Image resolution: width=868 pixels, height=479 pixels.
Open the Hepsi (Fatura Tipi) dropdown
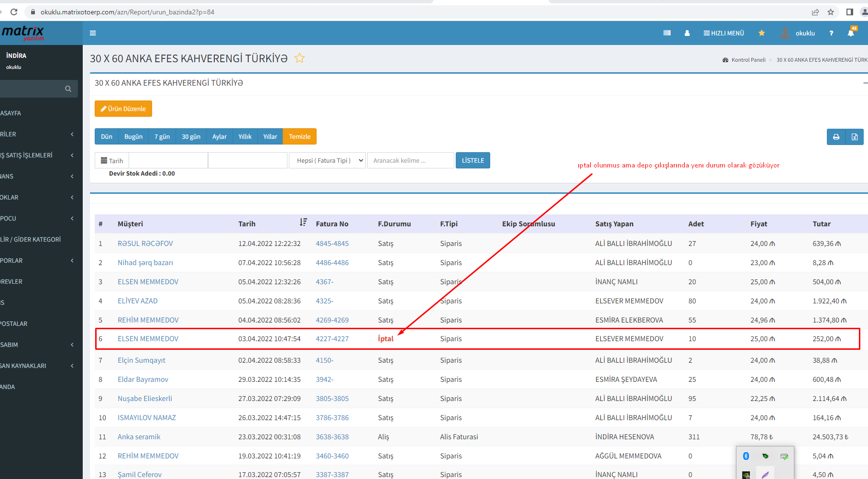pyautogui.click(x=328, y=160)
